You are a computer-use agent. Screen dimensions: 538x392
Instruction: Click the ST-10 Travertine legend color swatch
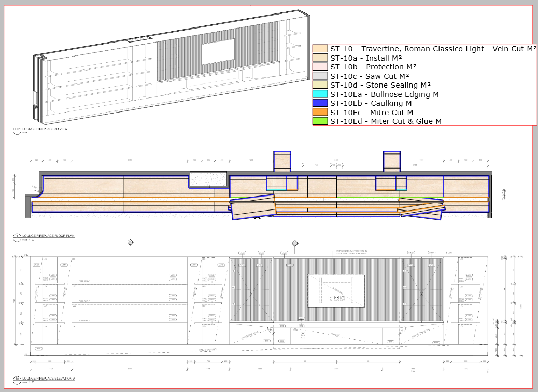click(320, 49)
